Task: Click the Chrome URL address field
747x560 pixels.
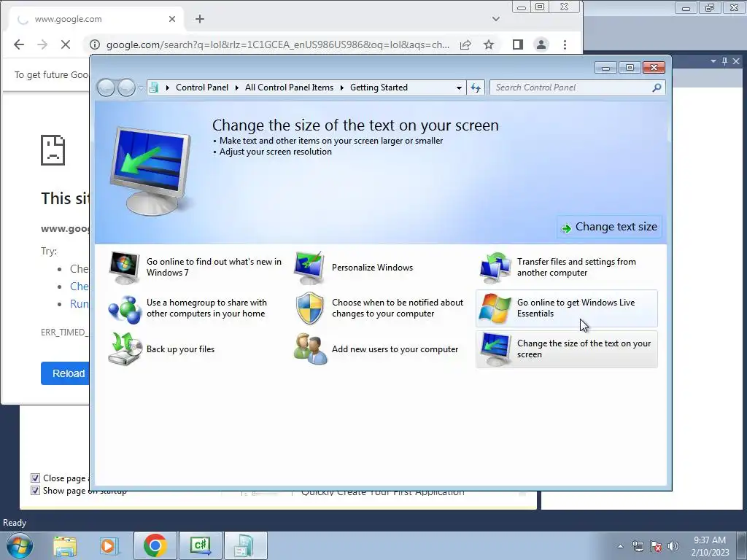Action: [x=278, y=44]
